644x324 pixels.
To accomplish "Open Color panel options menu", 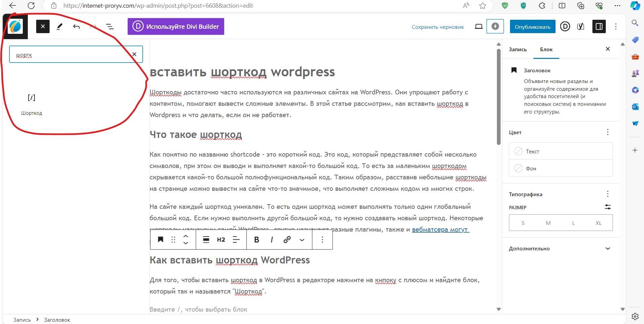I will [x=608, y=132].
